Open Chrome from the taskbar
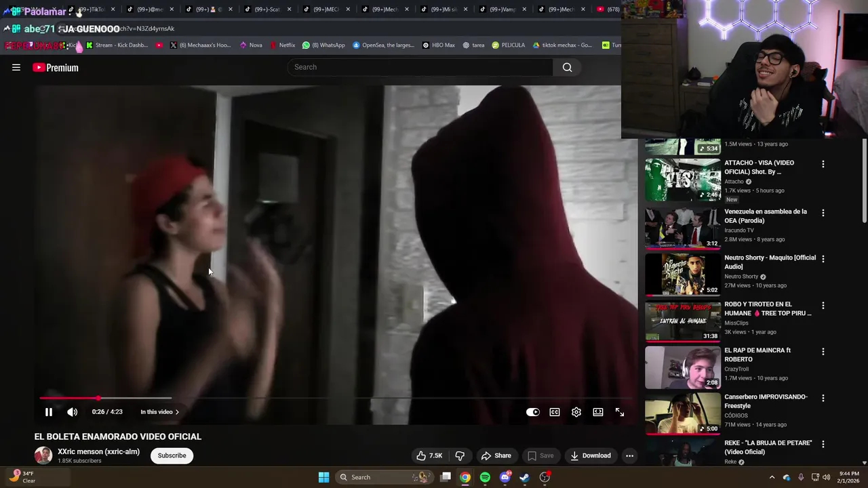The width and height of the screenshot is (868, 488). click(x=465, y=477)
